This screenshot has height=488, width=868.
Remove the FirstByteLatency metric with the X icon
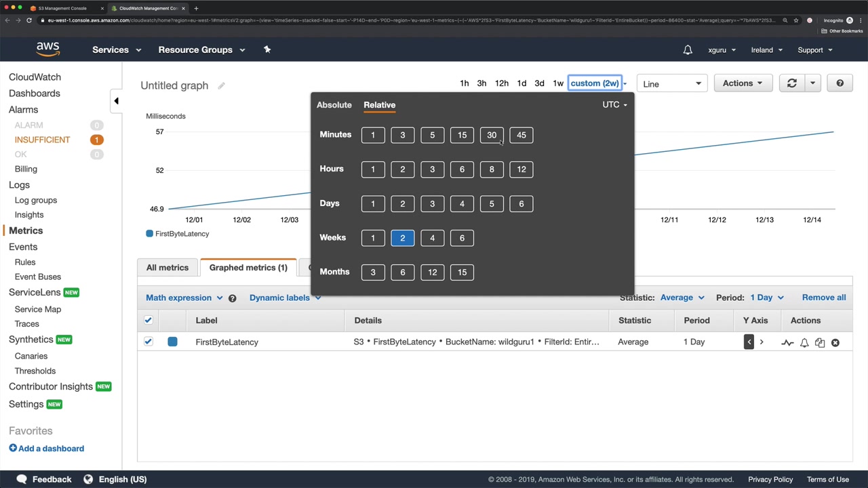tap(835, 343)
